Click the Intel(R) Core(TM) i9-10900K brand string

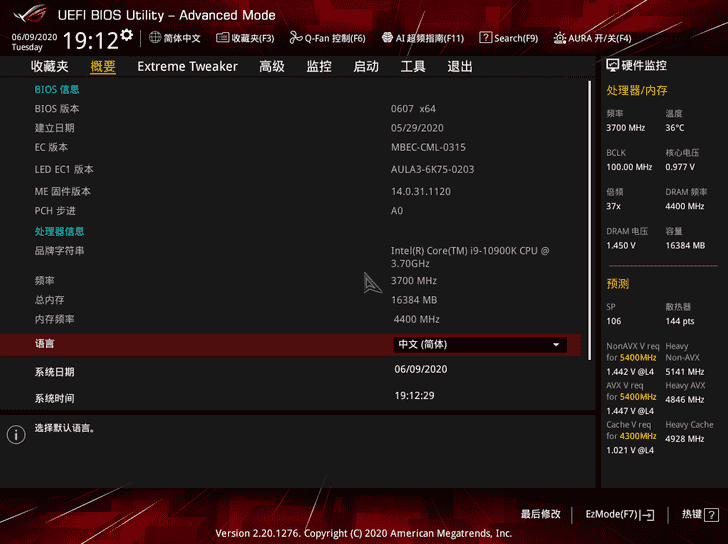coord(470,257)
